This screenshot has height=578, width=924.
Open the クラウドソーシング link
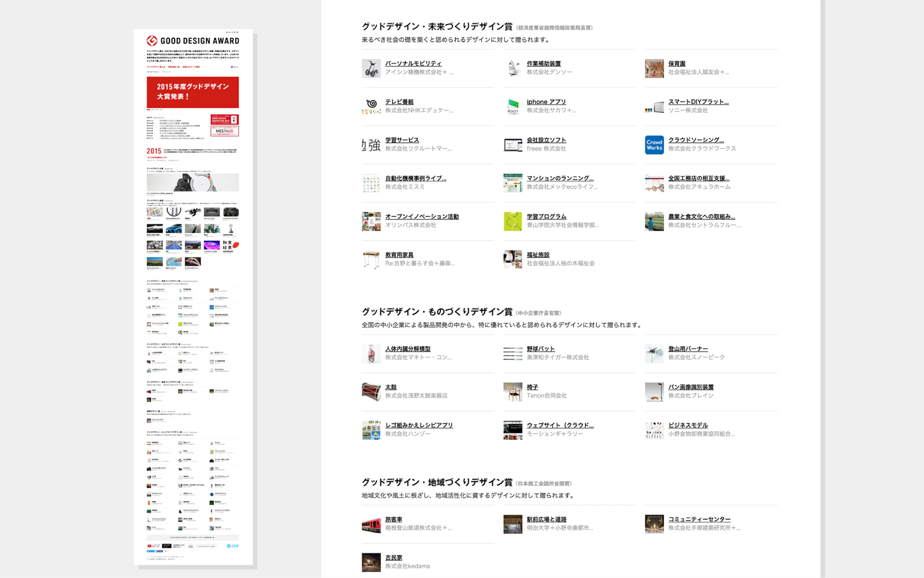point(696,140)
